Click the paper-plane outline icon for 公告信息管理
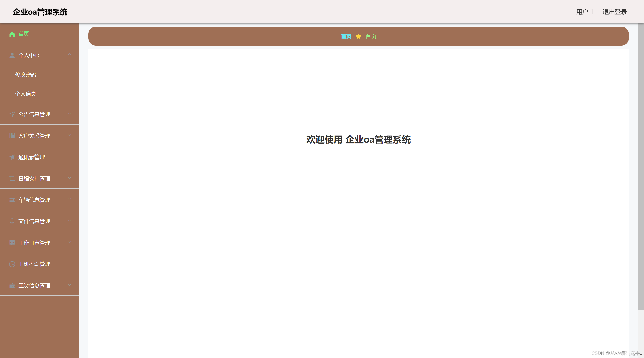 [x=12, y=114]
